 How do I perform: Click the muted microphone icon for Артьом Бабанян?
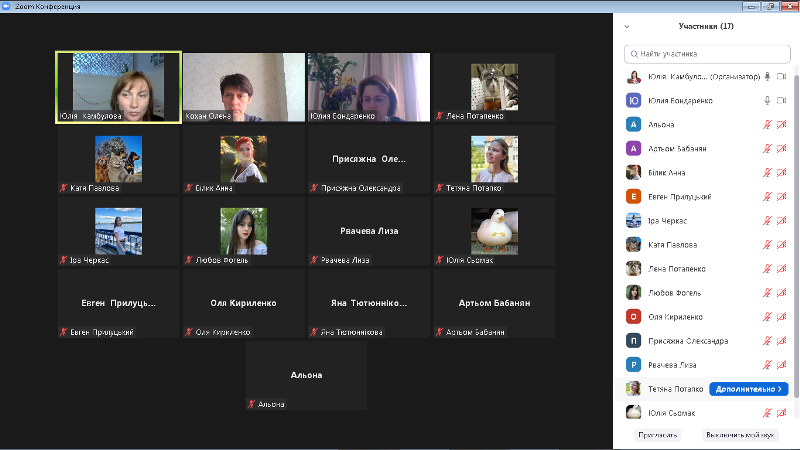coord(767,148)
